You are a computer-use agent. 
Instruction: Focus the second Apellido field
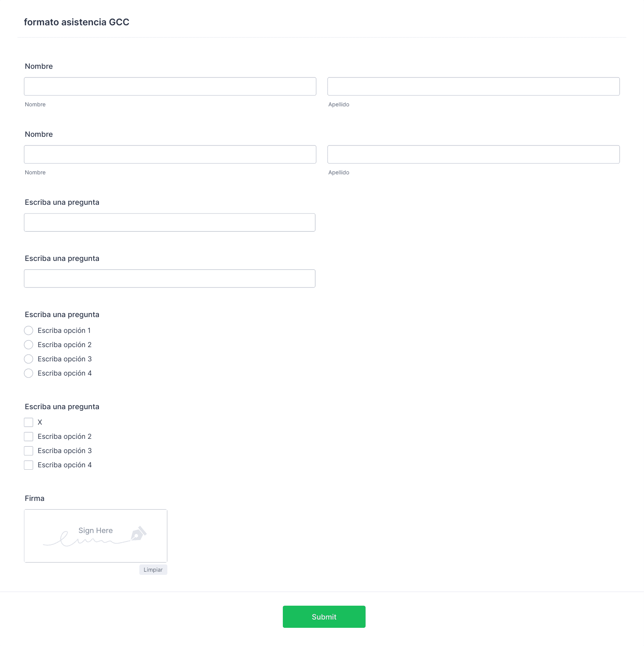click(x=474, y=154)
